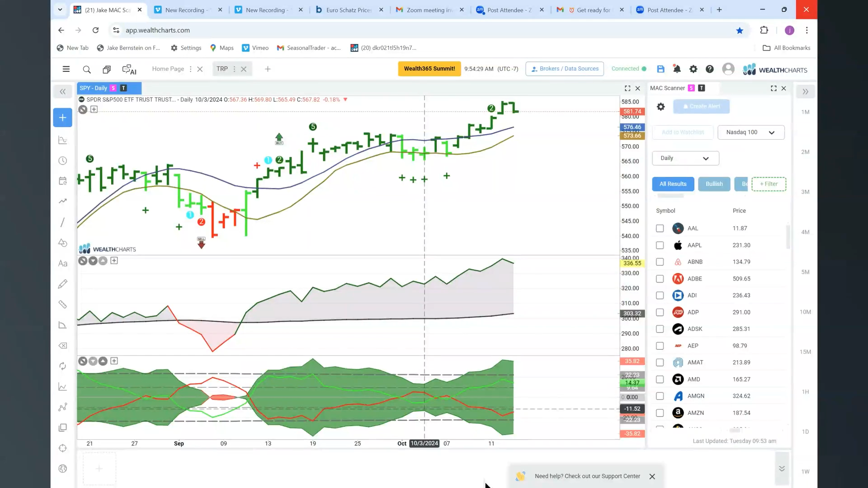The image size is (868, 488).
Task: Check the ADSK symbol checkbox
Action: pos(660,329)
